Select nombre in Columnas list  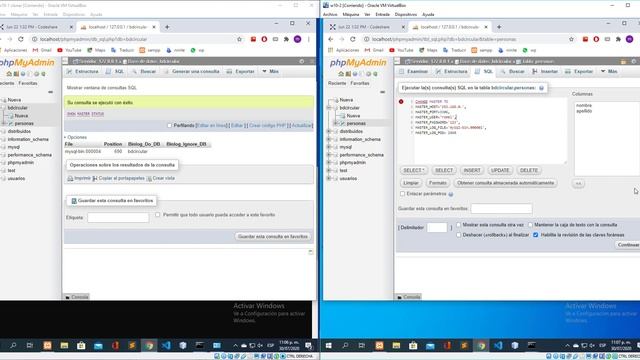click(584, 106)
